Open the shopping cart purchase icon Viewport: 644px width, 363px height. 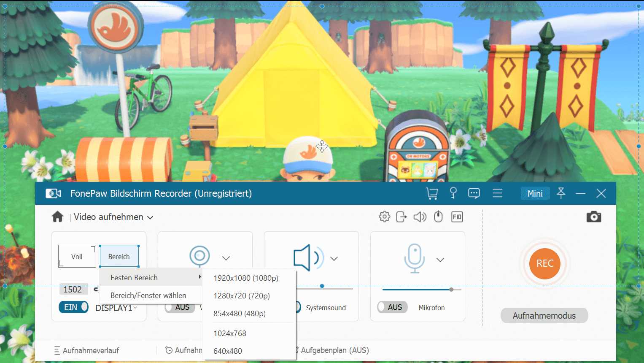(x=432, y=193)
